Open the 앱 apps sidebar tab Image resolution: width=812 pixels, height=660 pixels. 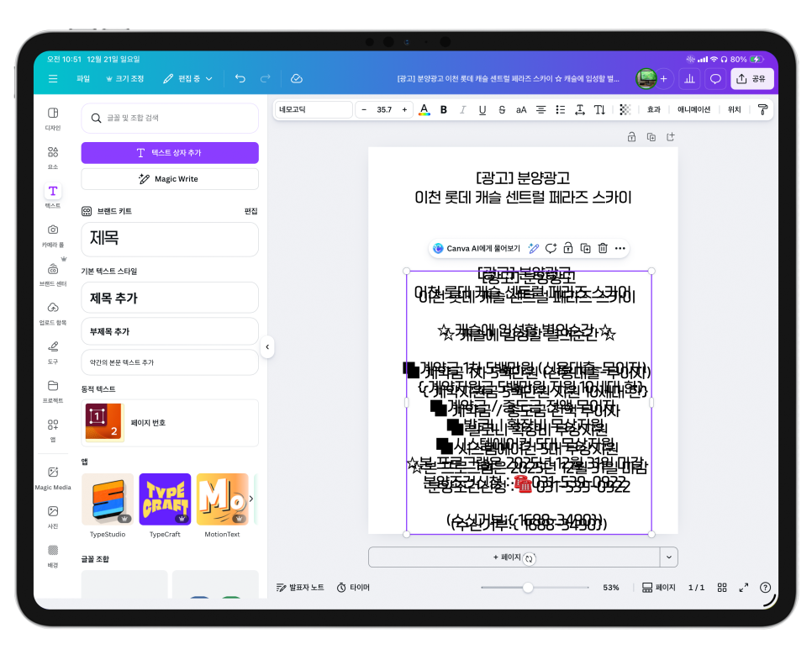[53, 430]
